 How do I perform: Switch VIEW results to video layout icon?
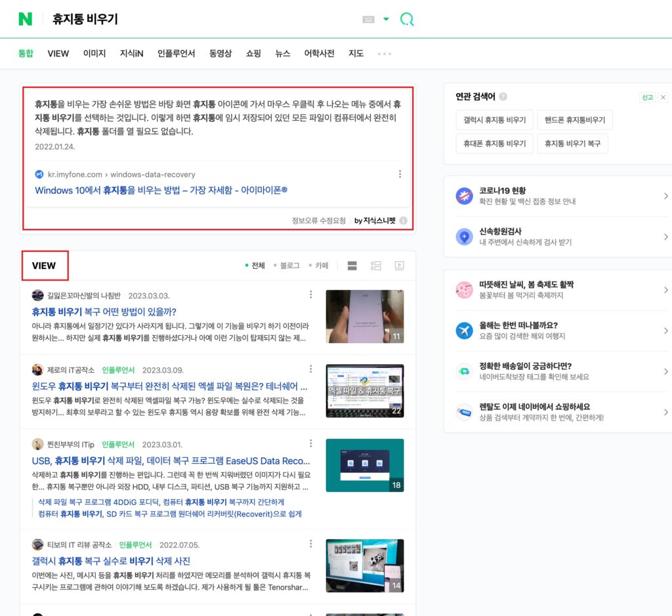(x=399, y=266)
